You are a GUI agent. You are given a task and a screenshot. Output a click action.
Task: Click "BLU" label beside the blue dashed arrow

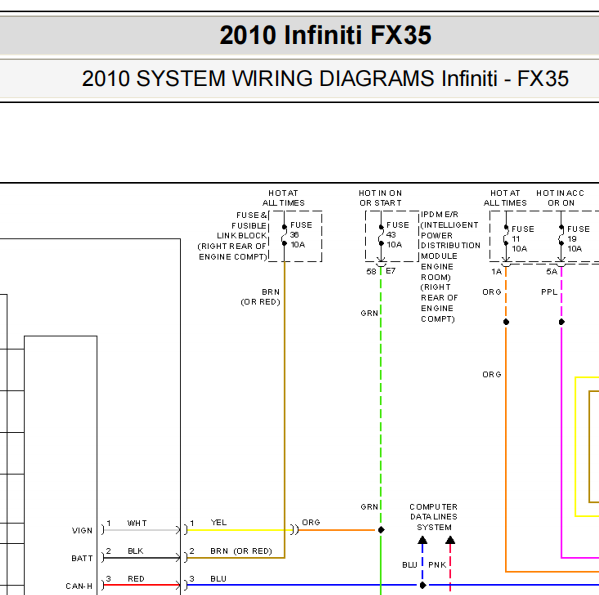[410, 565]
